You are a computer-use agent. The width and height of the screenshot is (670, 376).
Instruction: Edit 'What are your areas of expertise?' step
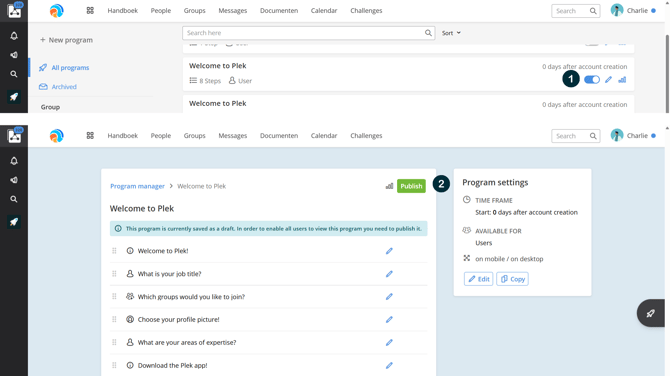(389, 342)
